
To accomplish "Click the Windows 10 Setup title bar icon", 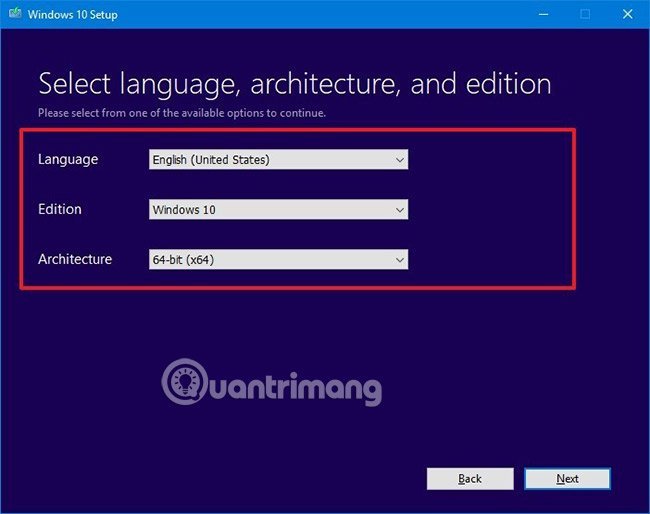I will (x=15, y=14).
